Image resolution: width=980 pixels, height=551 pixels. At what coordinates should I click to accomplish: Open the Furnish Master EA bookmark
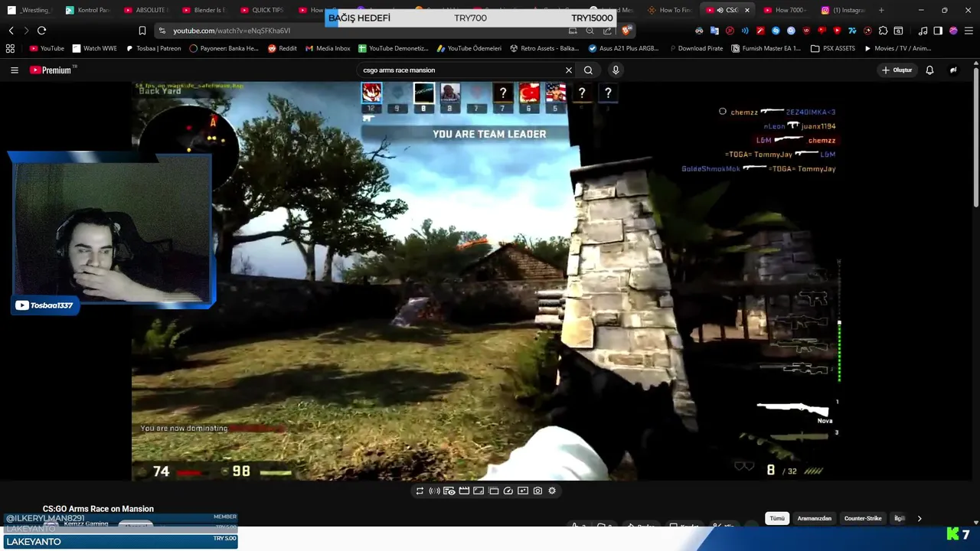[766, 48]
